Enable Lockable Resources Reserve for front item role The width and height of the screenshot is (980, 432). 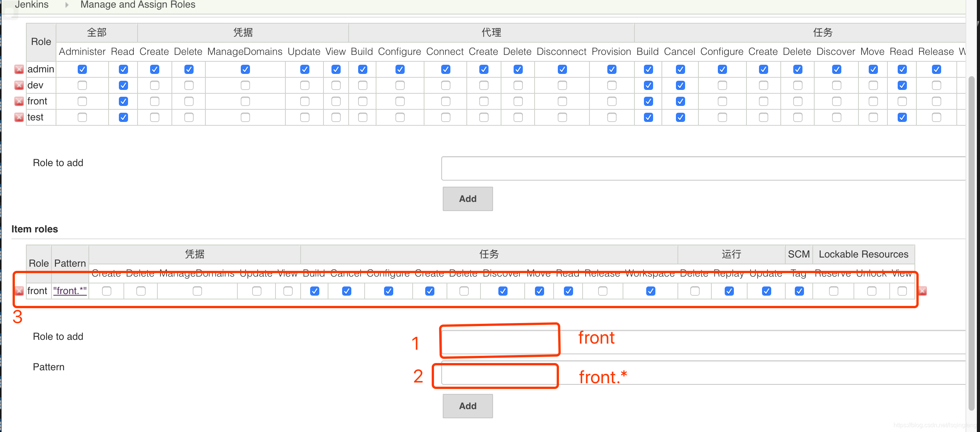pyautogui.click(x=833, y=291)
